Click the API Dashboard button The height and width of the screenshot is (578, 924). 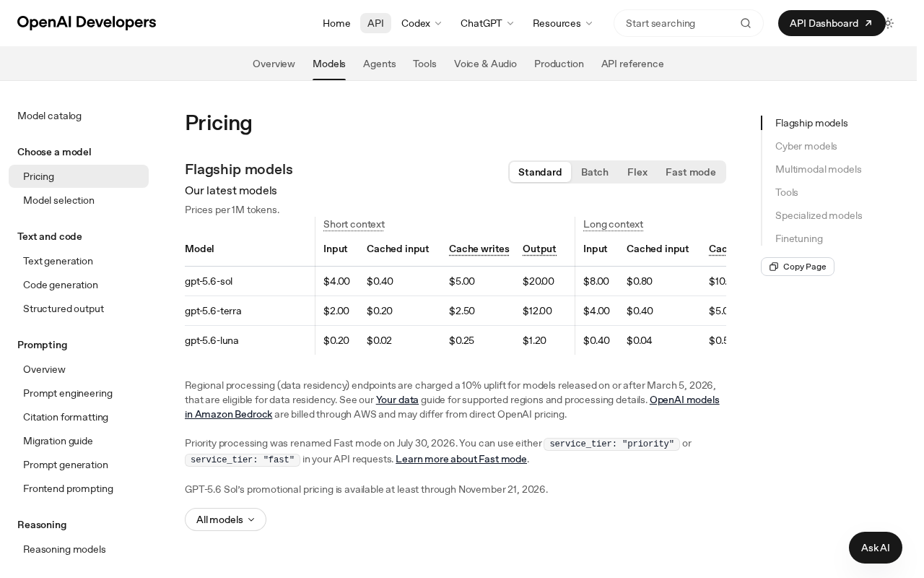[x=832, y=23]
